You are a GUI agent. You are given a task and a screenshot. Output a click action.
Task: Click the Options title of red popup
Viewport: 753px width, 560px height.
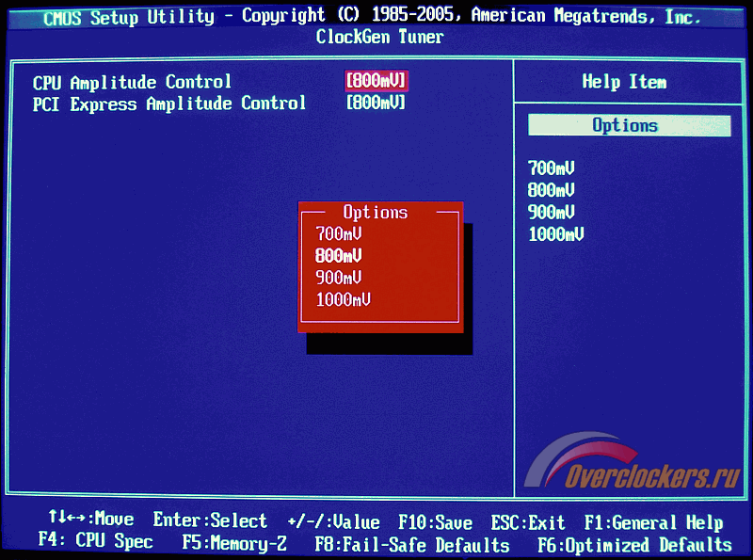pyautogui.click(x=375, y=213)
